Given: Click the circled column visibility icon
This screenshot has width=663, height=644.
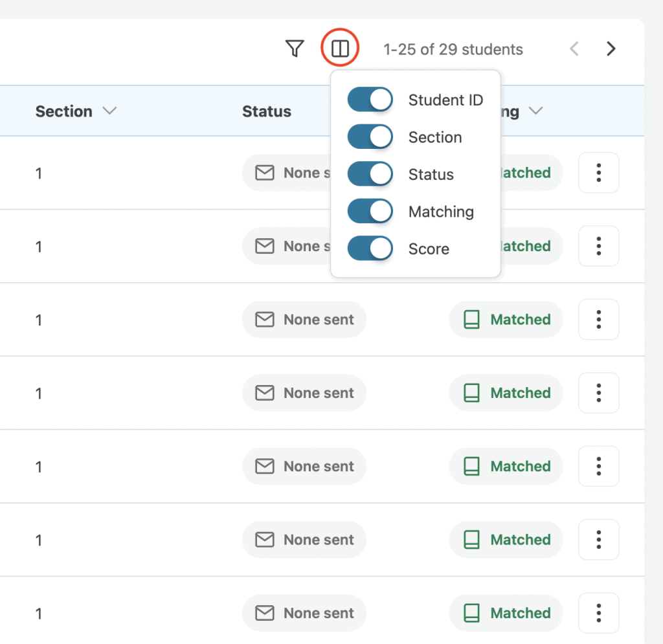Looking at the screenshot, I should click(339, 49).
